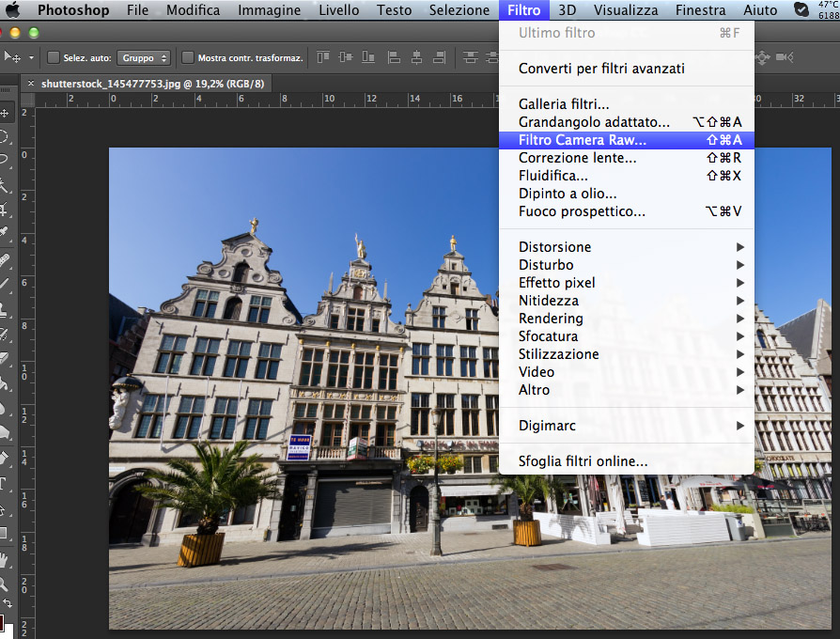Click Galleria filtri... in the menu

[x=564, y=104]
